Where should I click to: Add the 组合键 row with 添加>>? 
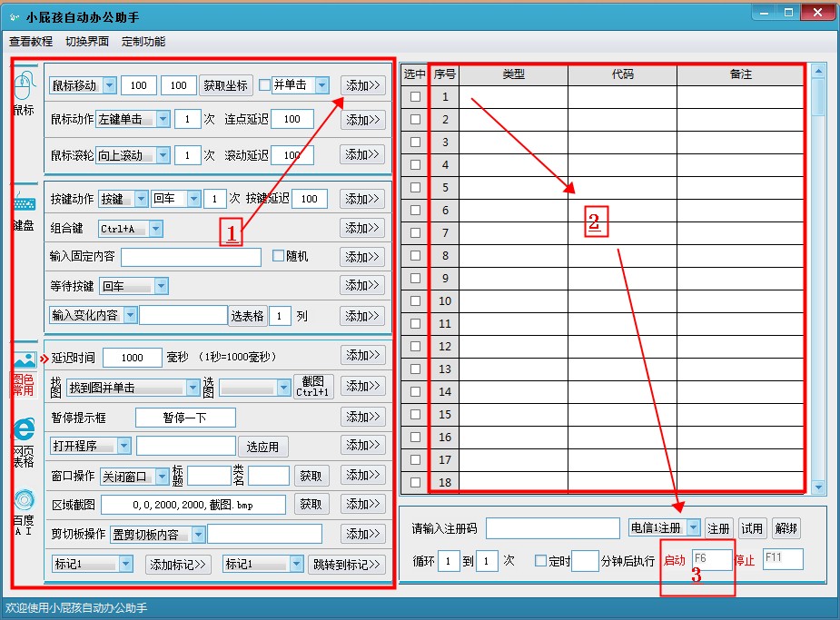click(x=362, y=228)
